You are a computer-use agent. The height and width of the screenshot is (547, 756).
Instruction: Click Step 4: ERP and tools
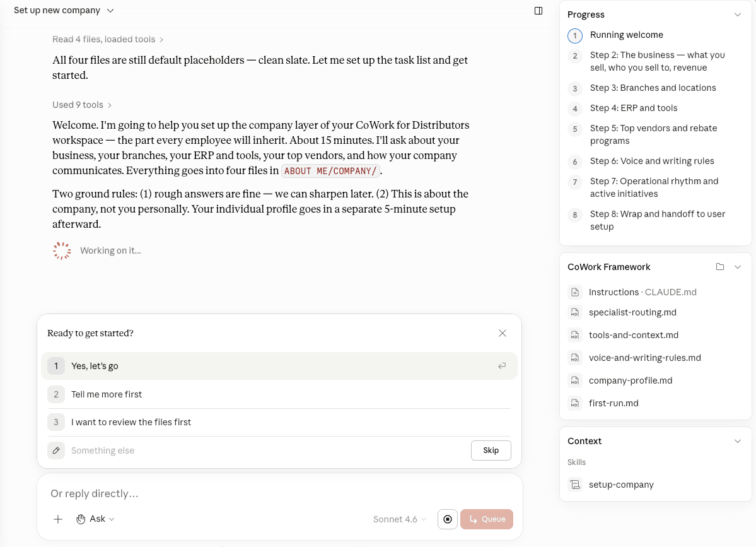coord(634,108)
